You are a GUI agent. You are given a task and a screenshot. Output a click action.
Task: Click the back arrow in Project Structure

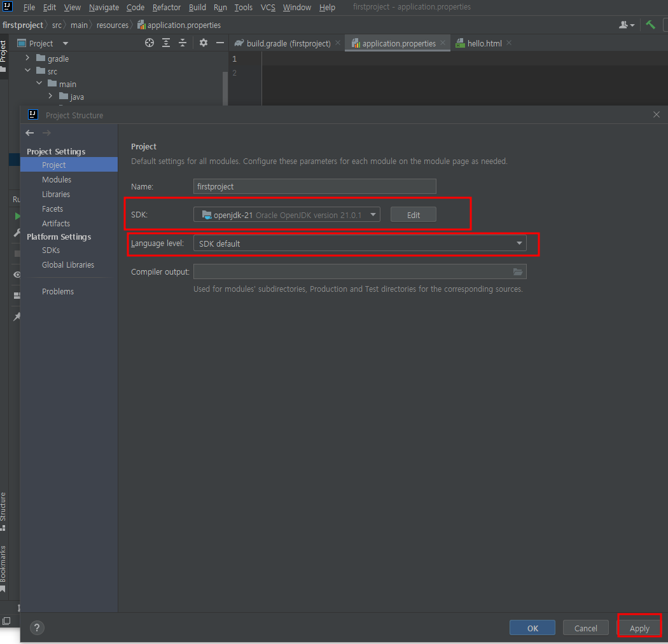pos(29,133)
